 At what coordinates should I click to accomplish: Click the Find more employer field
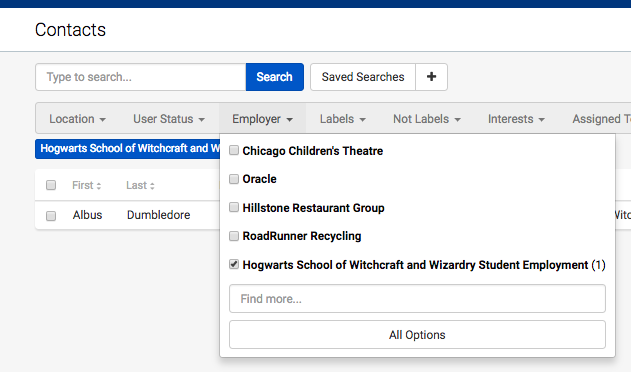click(x=417, y=299)
